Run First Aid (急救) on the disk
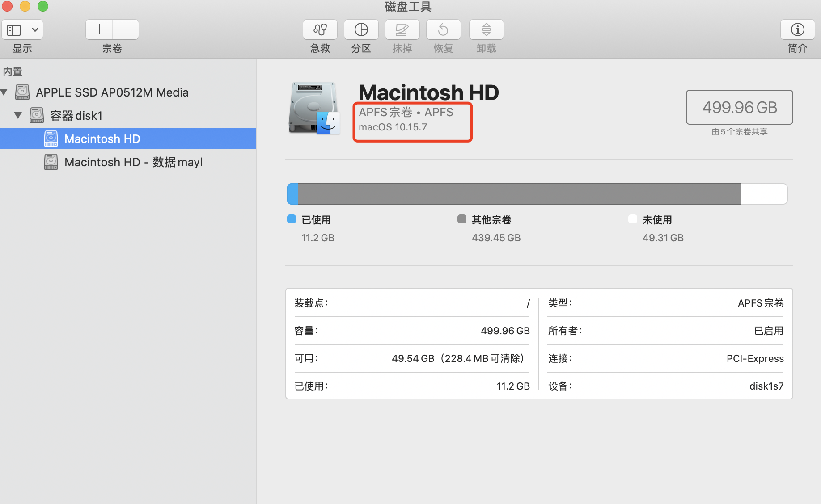 (320, 29)
